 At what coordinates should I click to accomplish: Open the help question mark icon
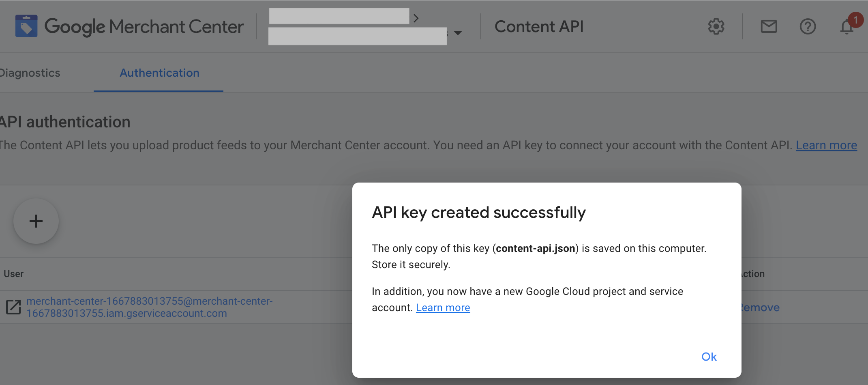coord(807,27)
